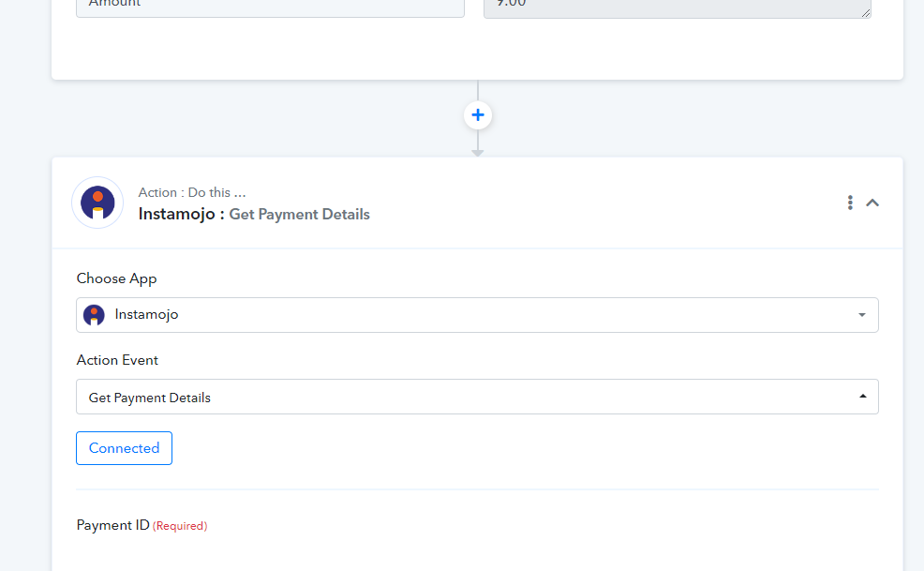Click the 9.00 value text area
Viewport: 924px width, 571px height.
tap(678, 8)
